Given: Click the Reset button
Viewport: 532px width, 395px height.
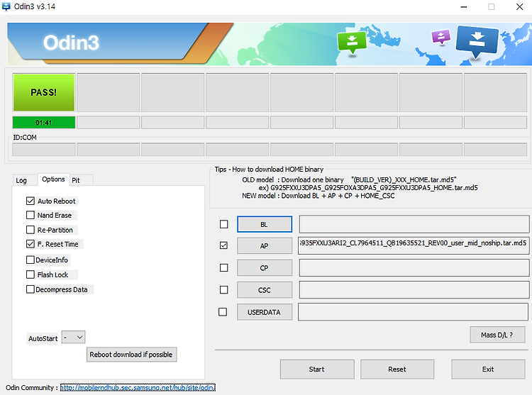Looking at the screenshot, I should point(397,369).
